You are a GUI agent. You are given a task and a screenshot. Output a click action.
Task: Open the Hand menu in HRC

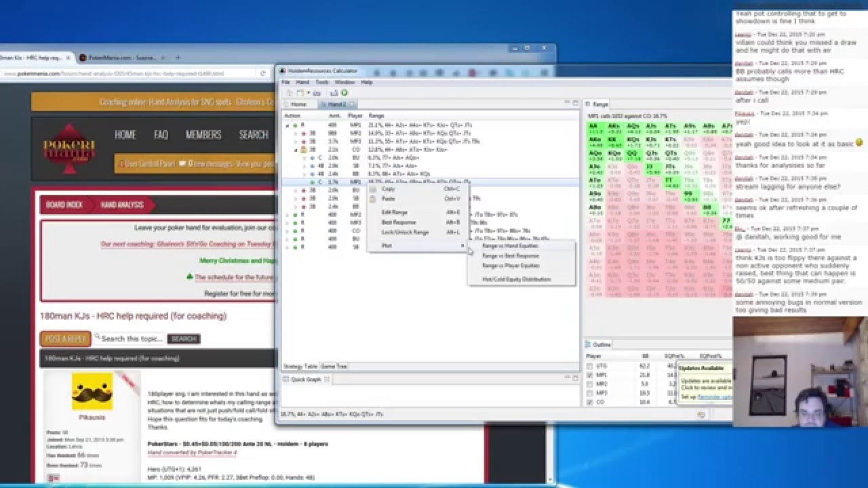pyautogui.click(x=302, y=82)
